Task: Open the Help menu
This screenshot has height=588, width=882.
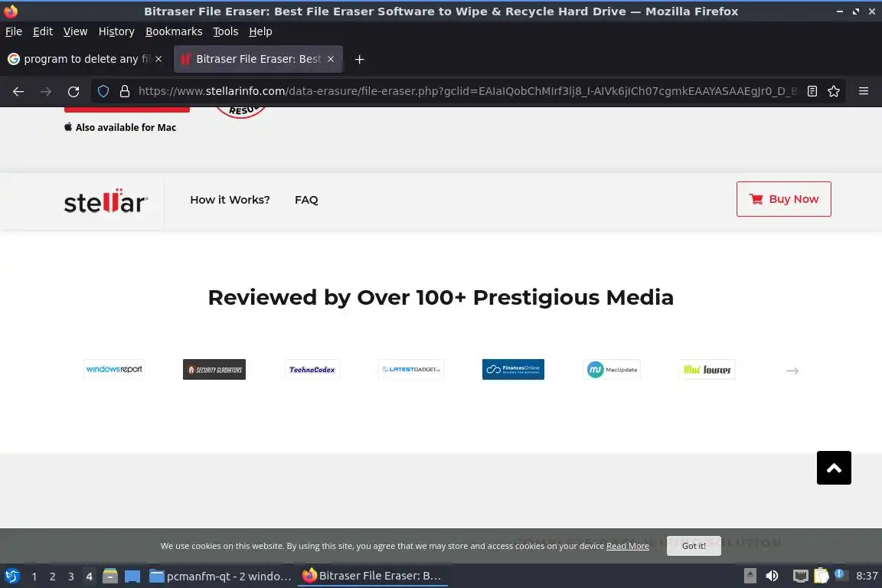Action: [260, 31]
